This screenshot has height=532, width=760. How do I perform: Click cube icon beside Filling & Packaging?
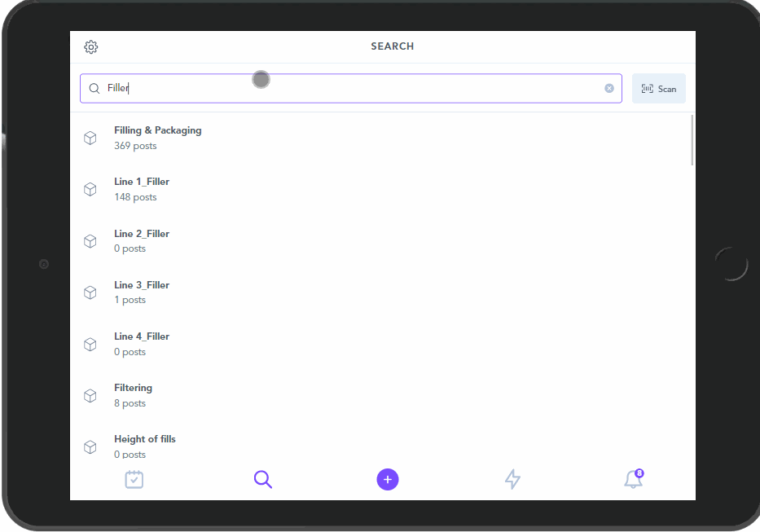pyautogui.click(x=90, y=138)
